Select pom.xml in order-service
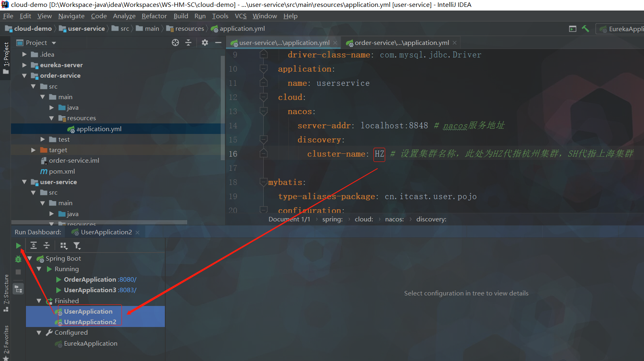 (62, 172)
